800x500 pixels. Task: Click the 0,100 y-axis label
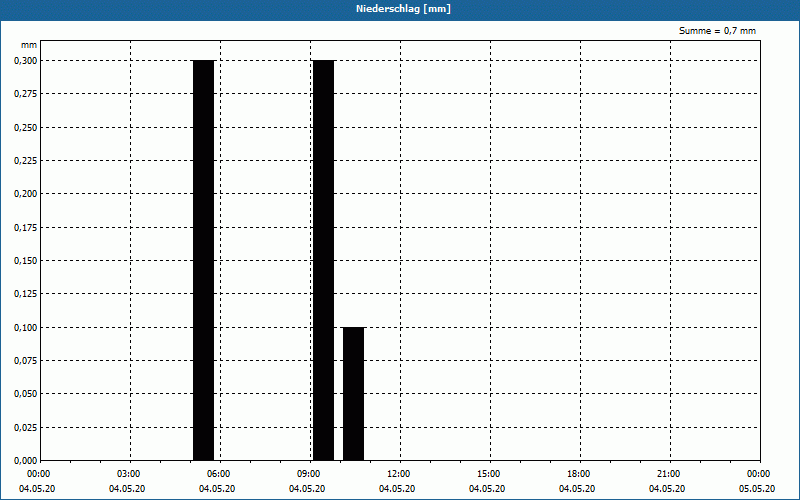(x=26, y=328)
